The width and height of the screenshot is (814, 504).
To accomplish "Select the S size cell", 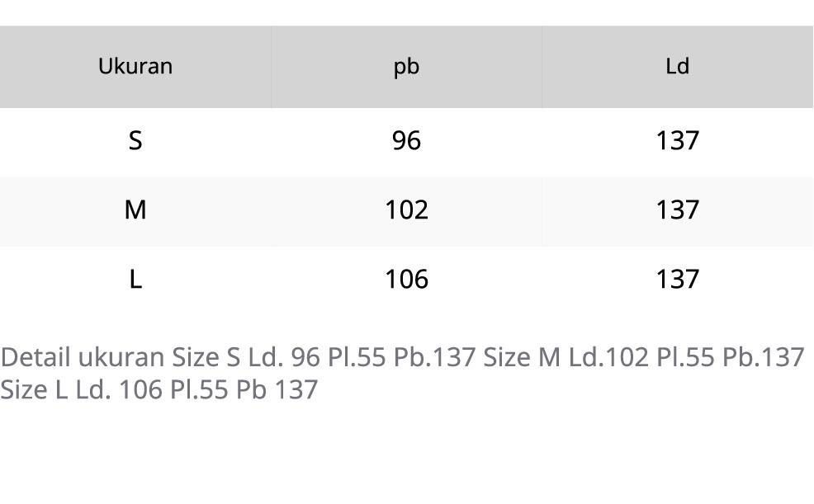I will (135, 141).
